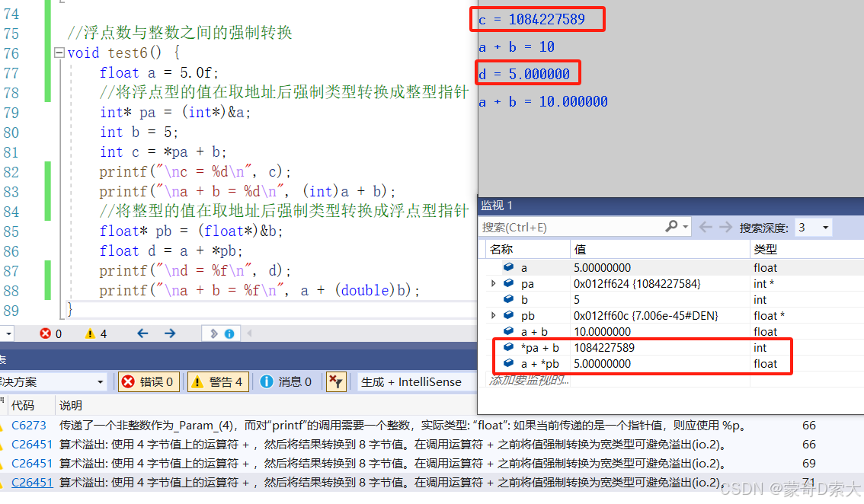Click the yellow warning count icon showing 4
Screen dimensions: 864x504
click(x=90, y=333)
